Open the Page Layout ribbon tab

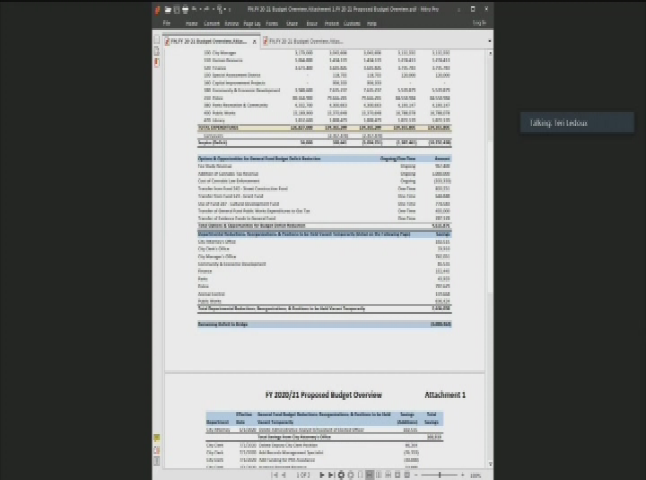pyautogui.click(x=252, y=22)
